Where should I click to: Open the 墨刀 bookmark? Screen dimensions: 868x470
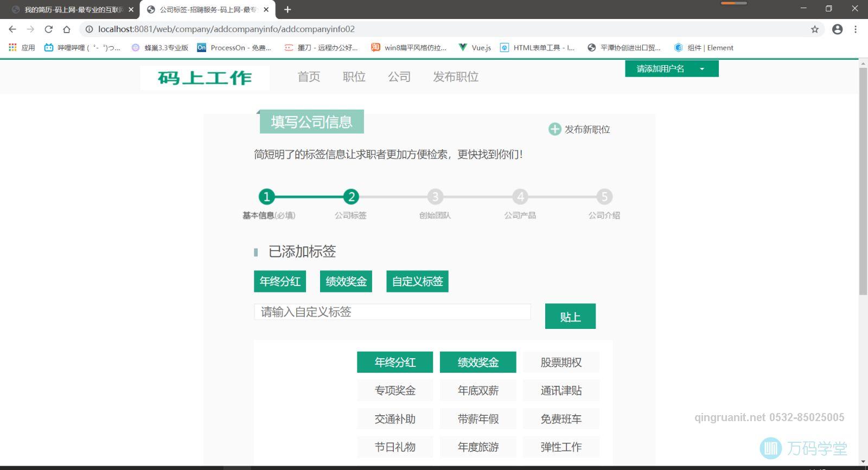coord(321,48)
